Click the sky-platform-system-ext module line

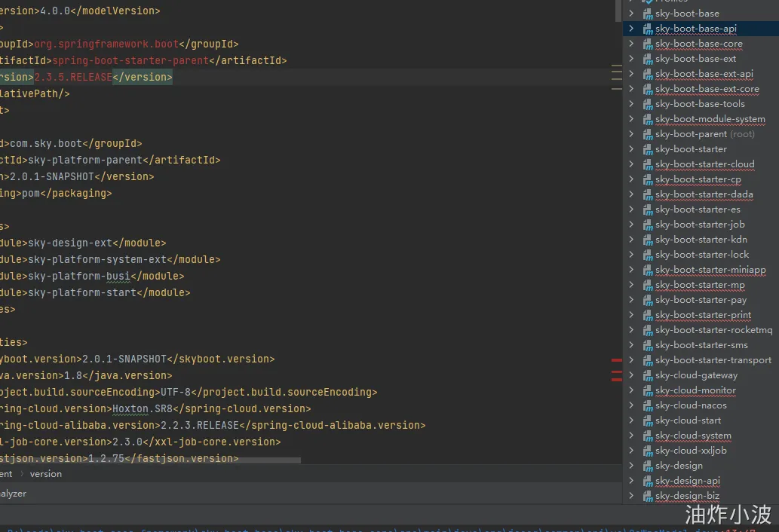(110, 259)
